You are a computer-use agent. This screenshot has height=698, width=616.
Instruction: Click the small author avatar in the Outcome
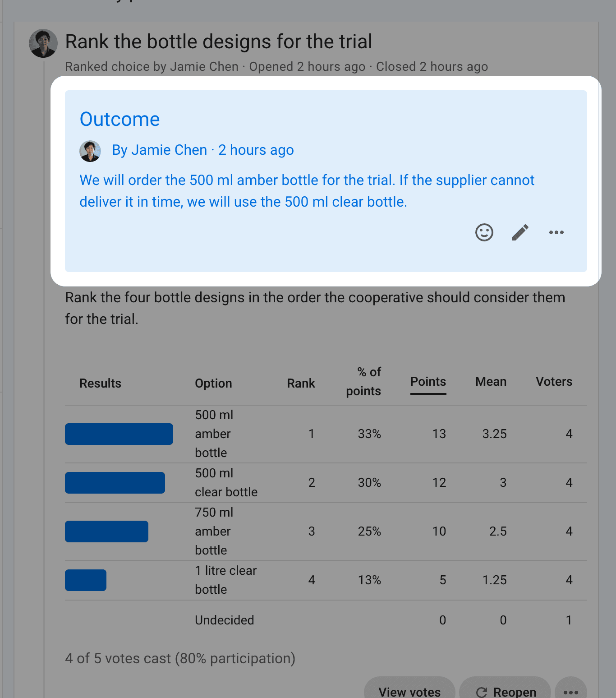90,151
